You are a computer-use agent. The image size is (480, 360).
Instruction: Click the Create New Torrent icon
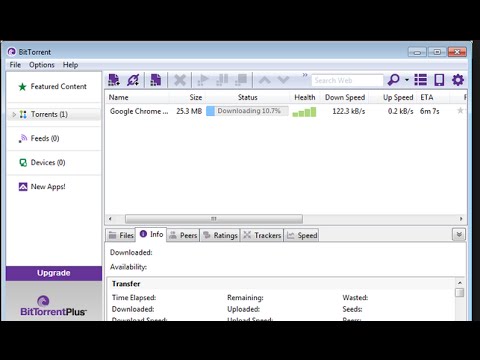coord(156,80)
